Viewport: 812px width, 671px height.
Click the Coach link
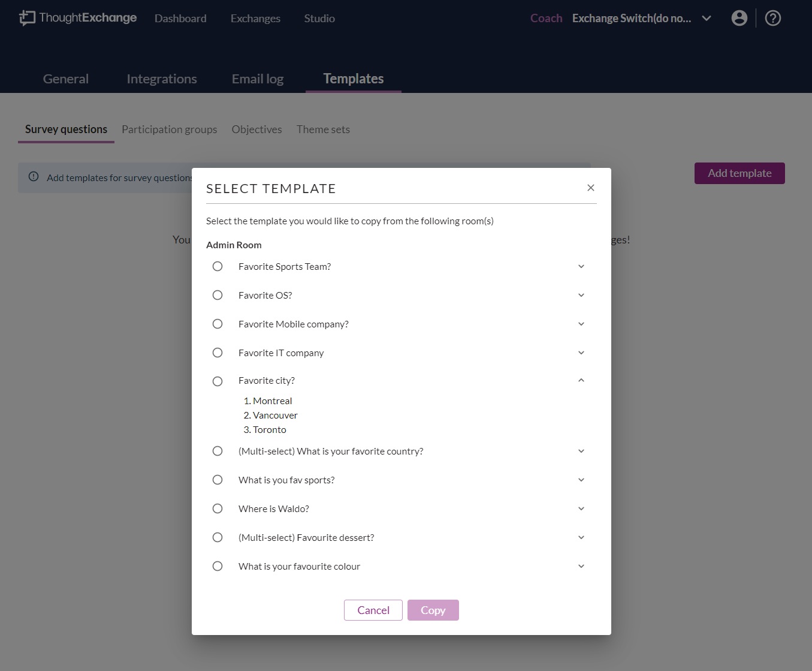546,18
